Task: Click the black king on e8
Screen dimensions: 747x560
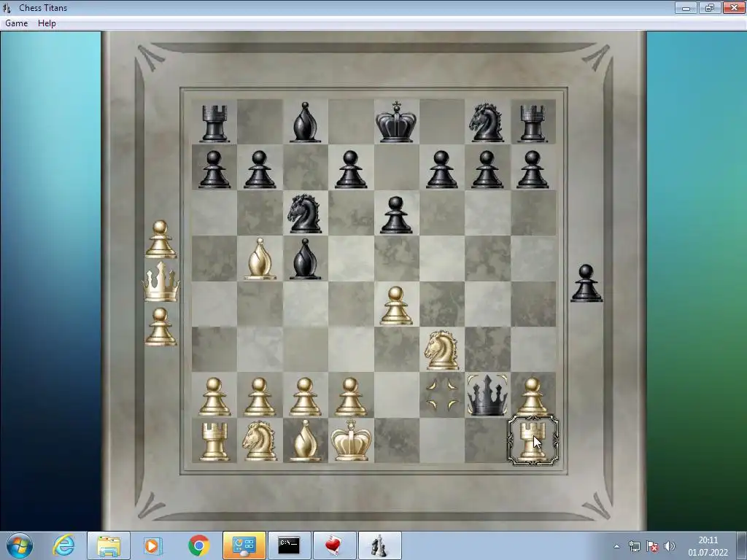Action: (x=396, y=122)
